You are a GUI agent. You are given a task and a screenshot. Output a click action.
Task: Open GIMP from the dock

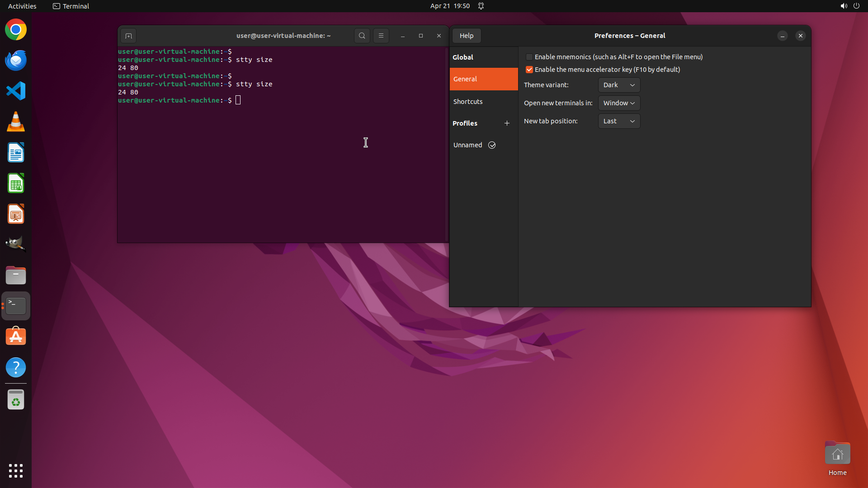tap(16, 244)
